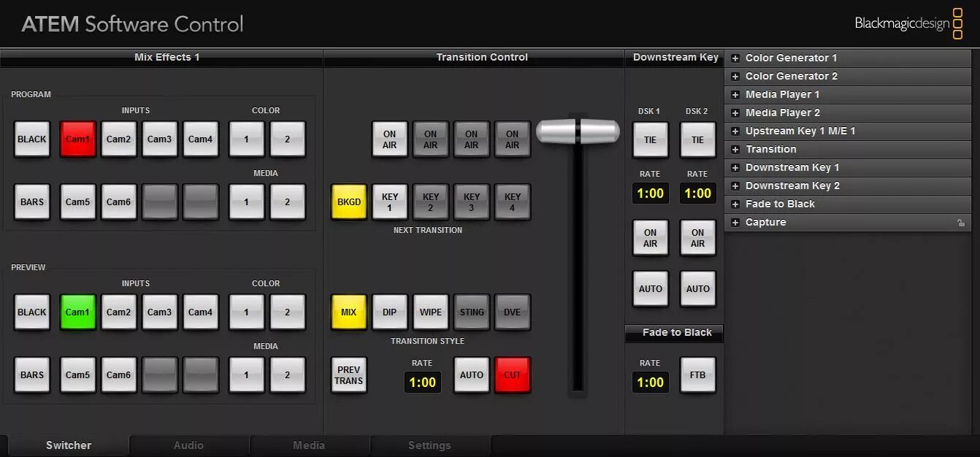This screenshot has width=980, height=457.
Task: Select Cam3 on the Preview row
Action: (159, 312)
